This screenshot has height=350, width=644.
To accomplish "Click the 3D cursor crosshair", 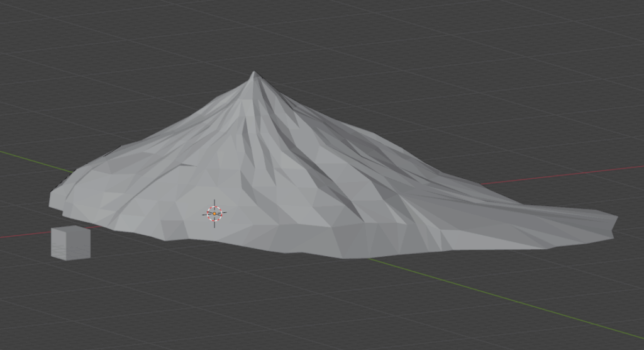I will coord(214,214).
